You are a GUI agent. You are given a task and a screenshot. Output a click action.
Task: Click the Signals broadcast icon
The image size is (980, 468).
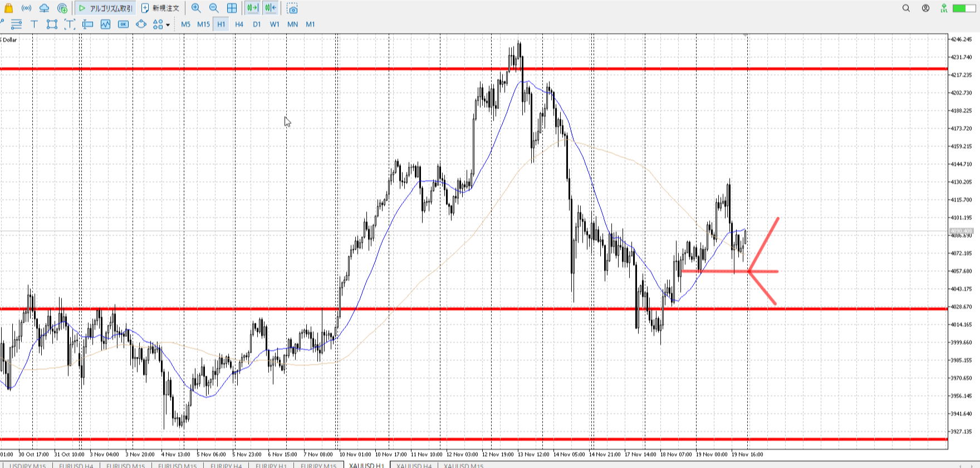point(26,8)
